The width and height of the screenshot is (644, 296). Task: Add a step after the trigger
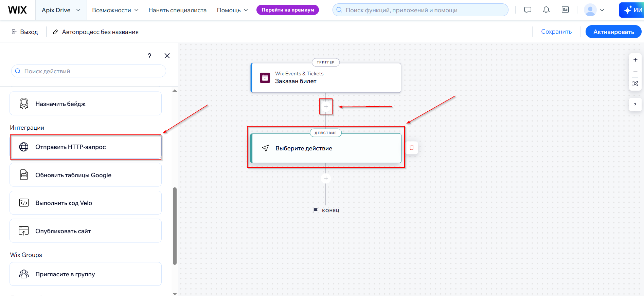[x=326, y=107]
